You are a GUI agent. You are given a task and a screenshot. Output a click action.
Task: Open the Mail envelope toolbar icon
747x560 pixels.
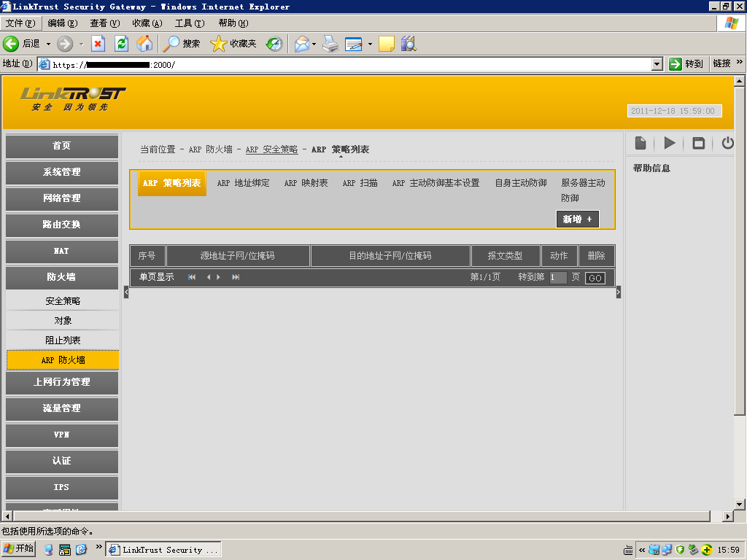tap(302, 44)
